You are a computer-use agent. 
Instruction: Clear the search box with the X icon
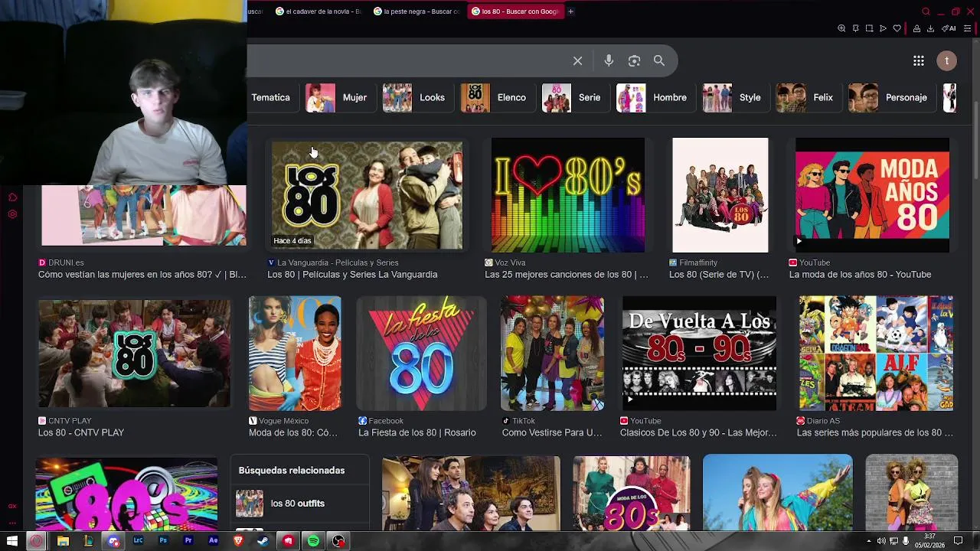(578, 60)
